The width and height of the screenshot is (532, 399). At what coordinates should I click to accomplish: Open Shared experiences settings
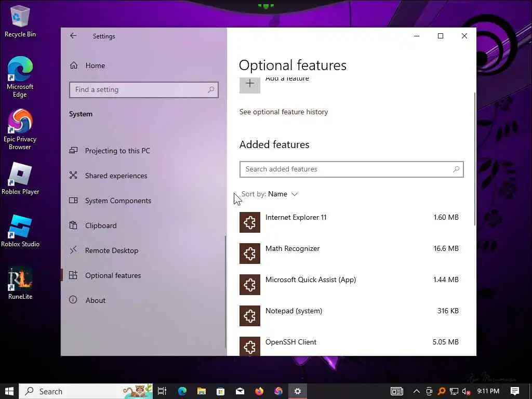pyautogui.click(x=116, y=176)
